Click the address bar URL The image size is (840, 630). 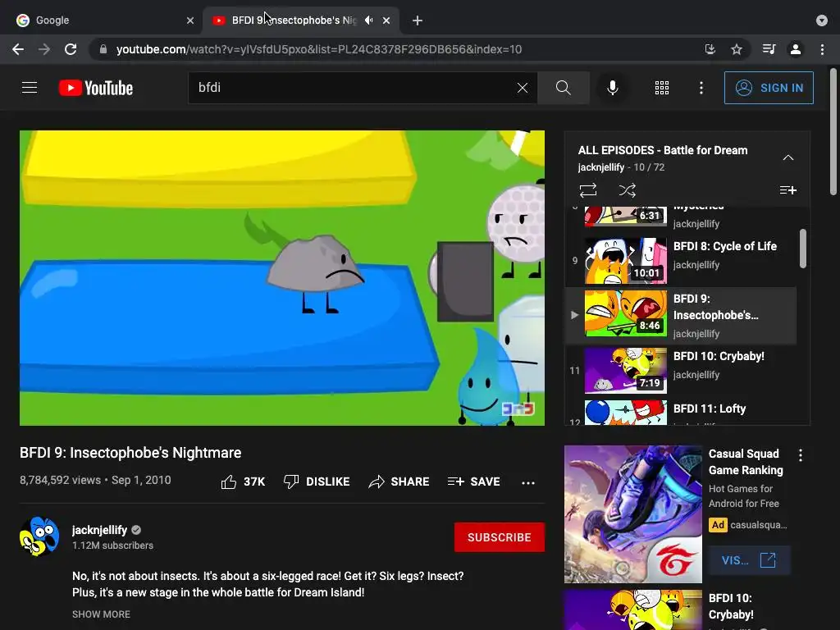click(x=319, y=49)
